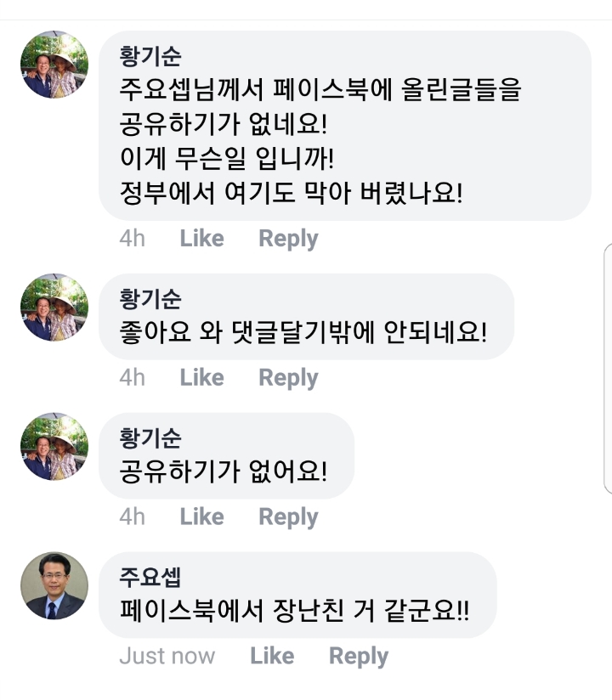Click the name 황기순 above '좋아요 와 댓글달기' comment
This screenshot has width=612, height=700.
pyautogui.click(x=150, y=299)
